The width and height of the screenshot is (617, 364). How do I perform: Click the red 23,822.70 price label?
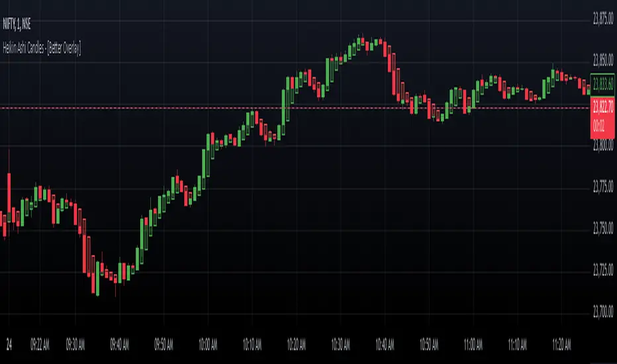click(x=603, y=106)
